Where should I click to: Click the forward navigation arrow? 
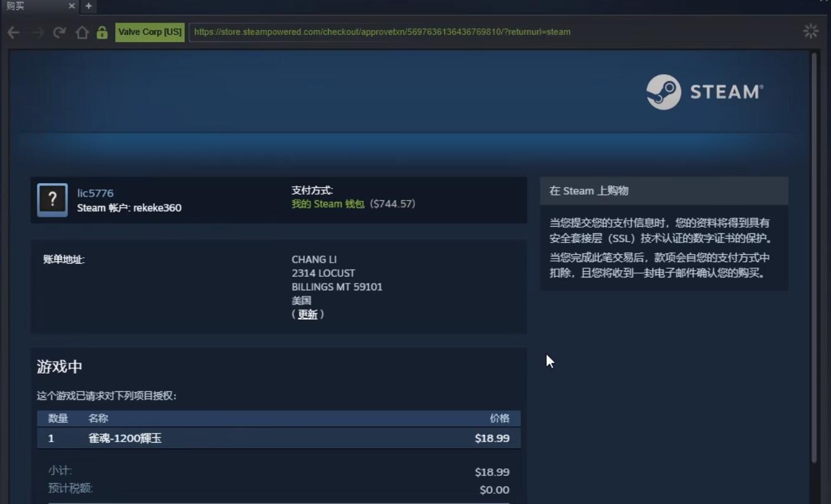[x=37, y=32]
